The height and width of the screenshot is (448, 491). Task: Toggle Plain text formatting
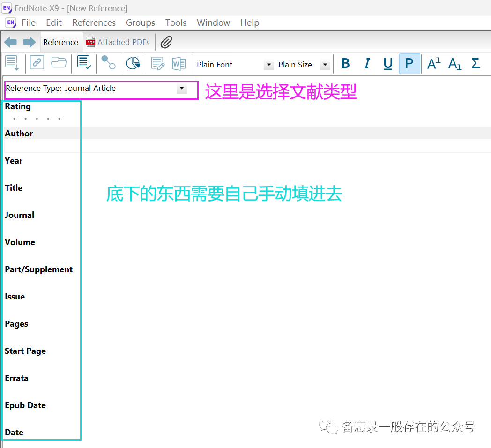tap(409, 64)
